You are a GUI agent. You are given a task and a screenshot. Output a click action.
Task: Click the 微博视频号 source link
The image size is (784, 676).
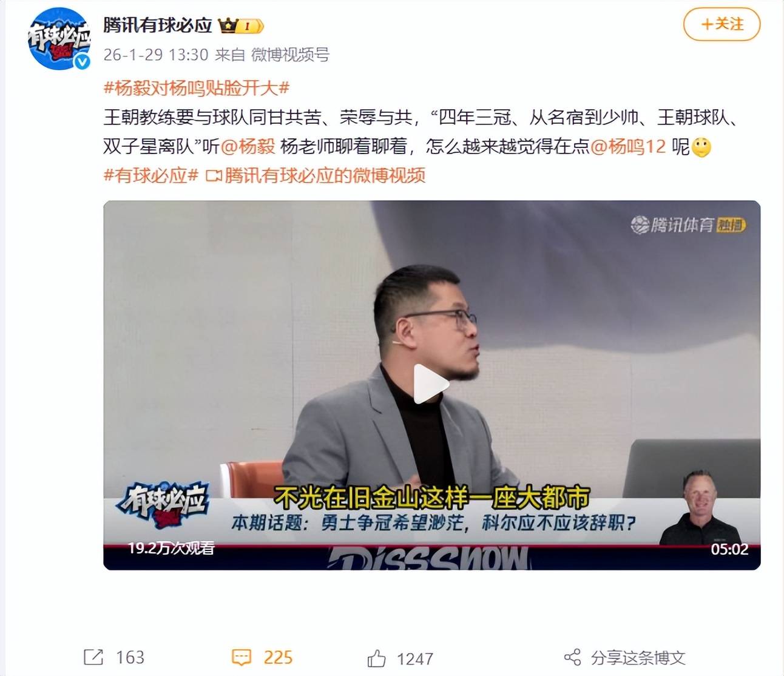coord(290,55)
